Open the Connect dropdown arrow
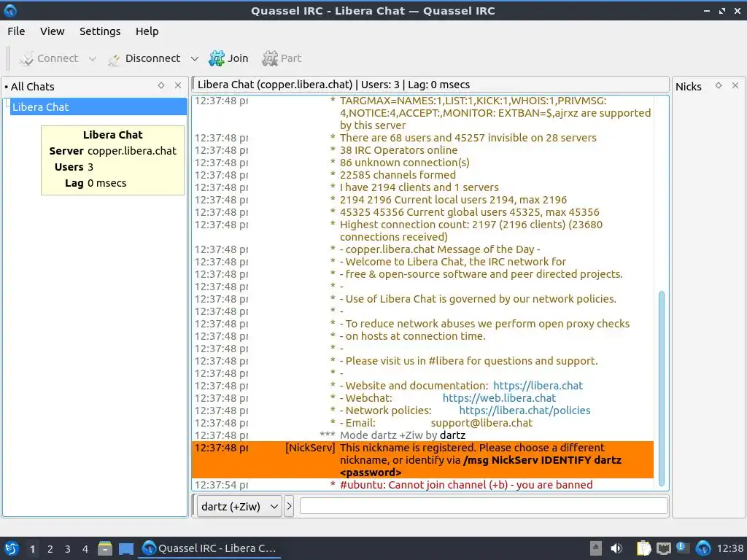Image resolution: width=747 pixels, height=560 pixels. [x=93, y=58]
